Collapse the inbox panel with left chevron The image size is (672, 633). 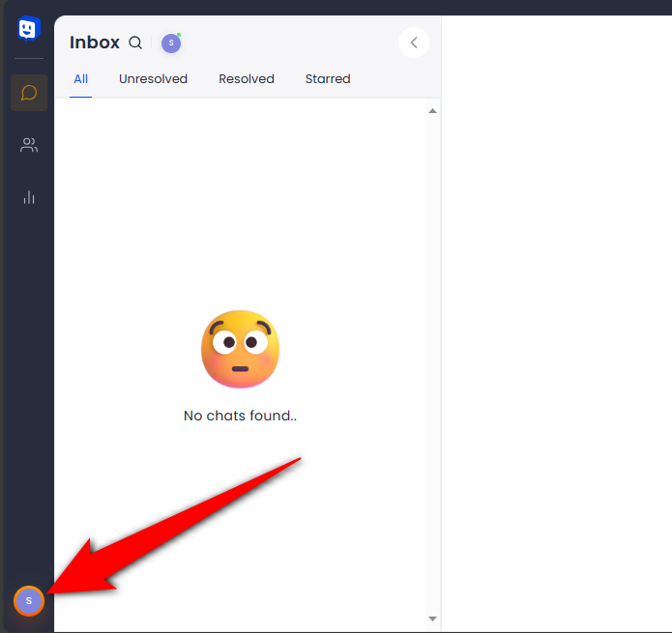414,43
